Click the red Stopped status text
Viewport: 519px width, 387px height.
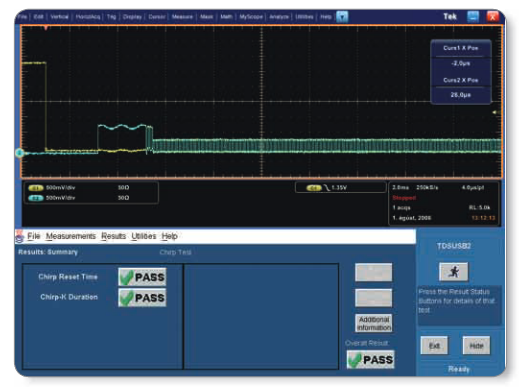(404, 198)
